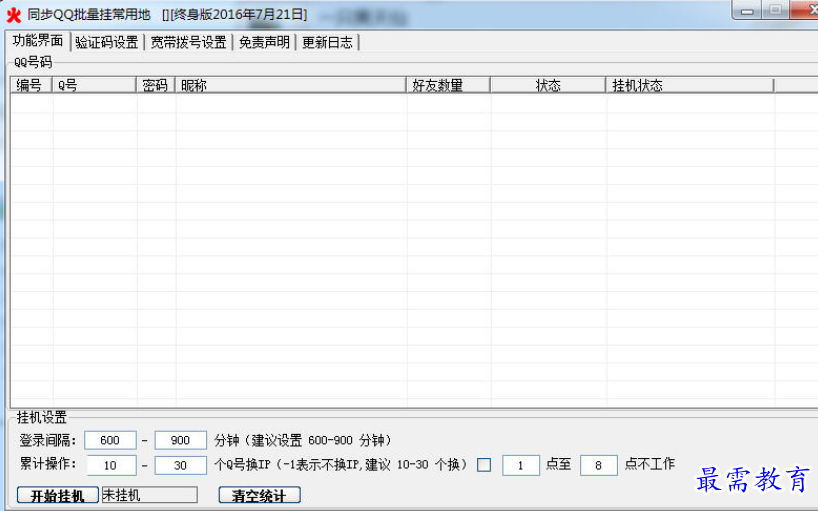Viewport: 818px width, 511px height.
Task: Open the 免责声明 tab
Action: [264, 42]
